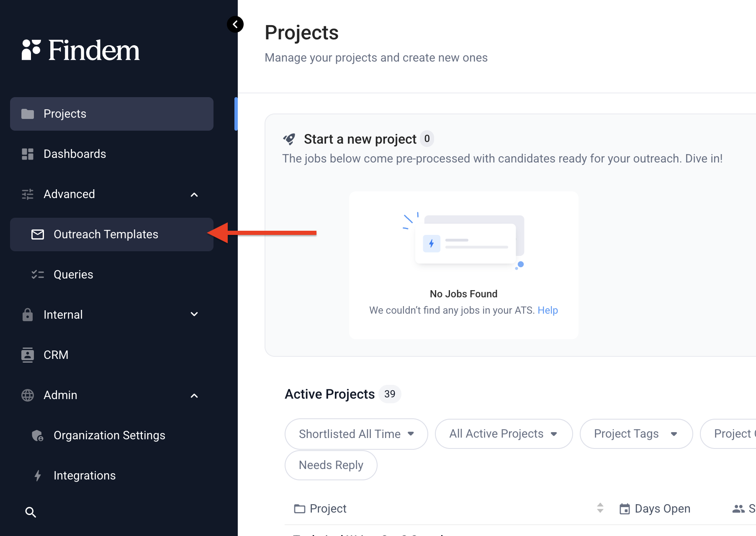Screen dimensions: 756x536
Task: Open the partially visible Project filter pill
Action: pos(728,434)
